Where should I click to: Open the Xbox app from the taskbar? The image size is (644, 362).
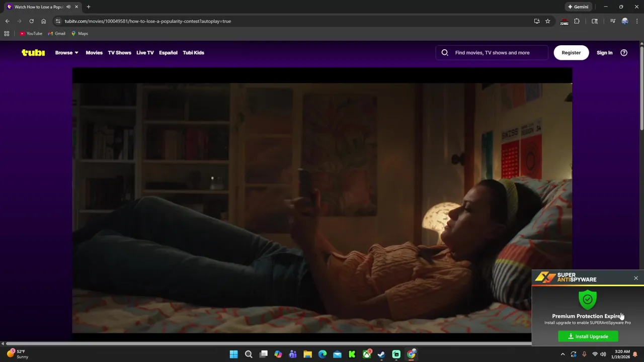click(x=367, y=354)
